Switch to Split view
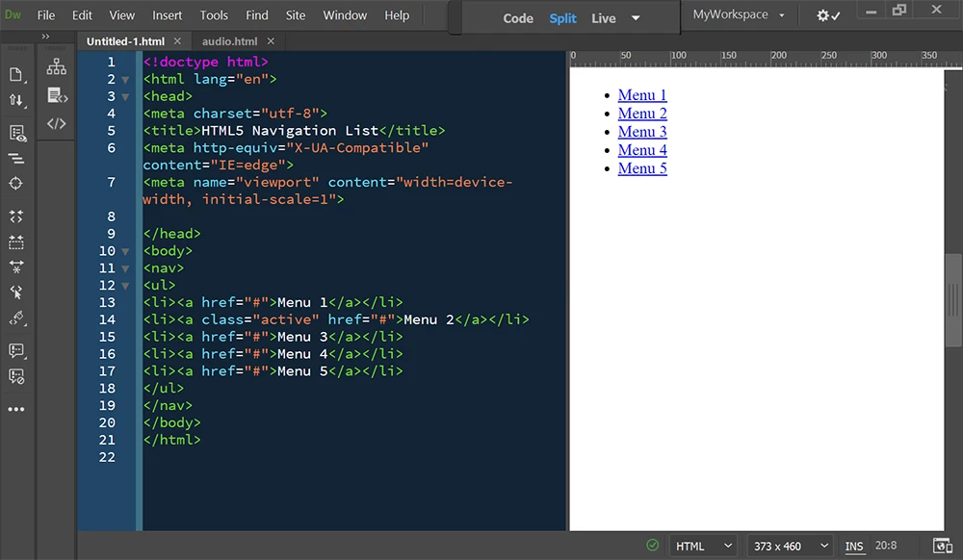This screenshot has height=560, width=963. coord(562,18)
